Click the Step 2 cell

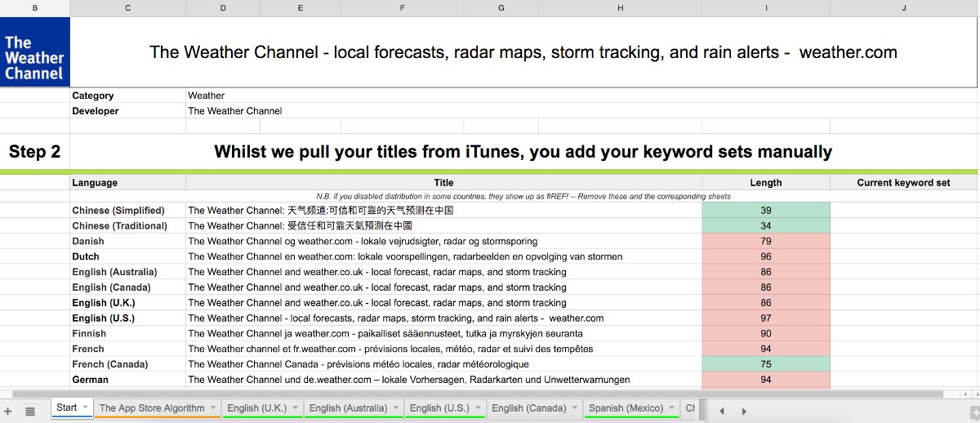[x=34, y=152]
